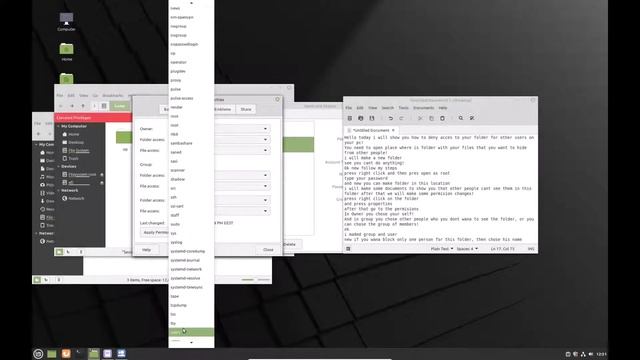
Task: Click Find magnifier icon in text editor
Action: (460, 118)
